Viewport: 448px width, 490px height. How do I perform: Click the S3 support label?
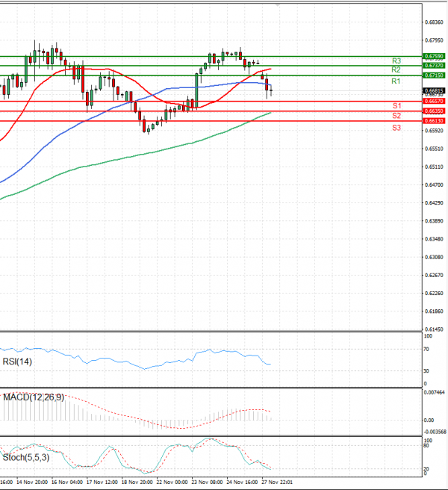click(396, 128)
